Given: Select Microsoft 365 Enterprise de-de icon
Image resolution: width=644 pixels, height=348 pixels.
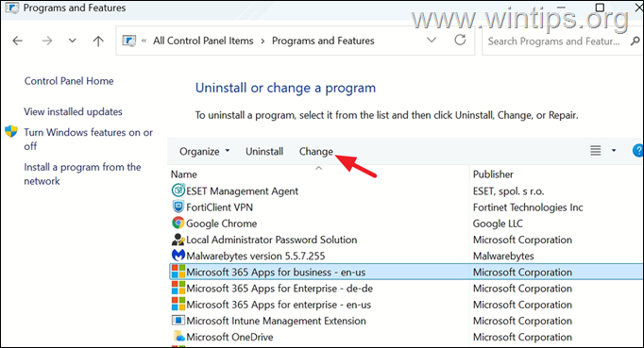Looking at the screenshot, I should tap(178, 288).
